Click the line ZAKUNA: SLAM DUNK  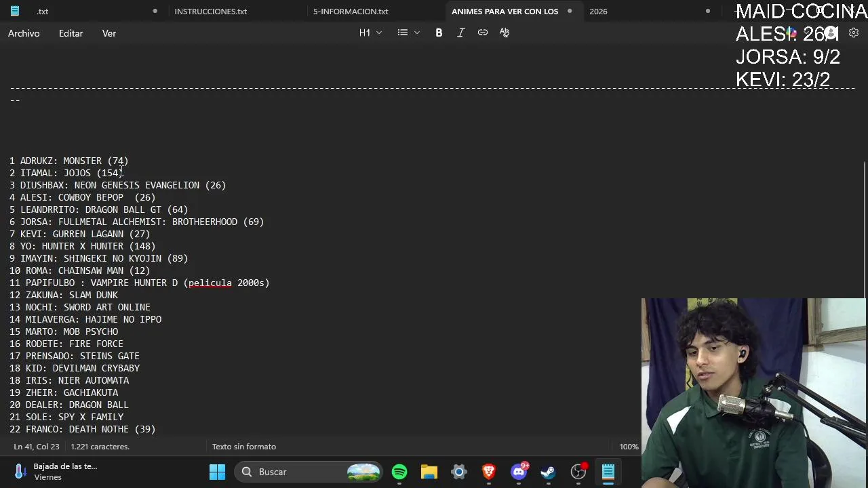click(64, 295)
